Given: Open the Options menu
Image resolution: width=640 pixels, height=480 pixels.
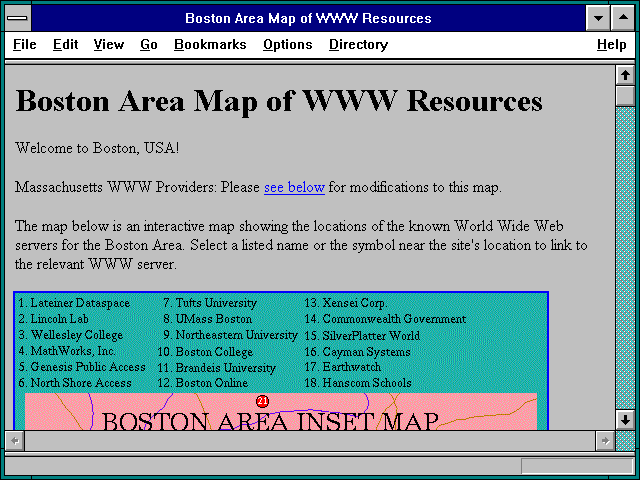Looking at the screenshot, I should click(288, 44).
